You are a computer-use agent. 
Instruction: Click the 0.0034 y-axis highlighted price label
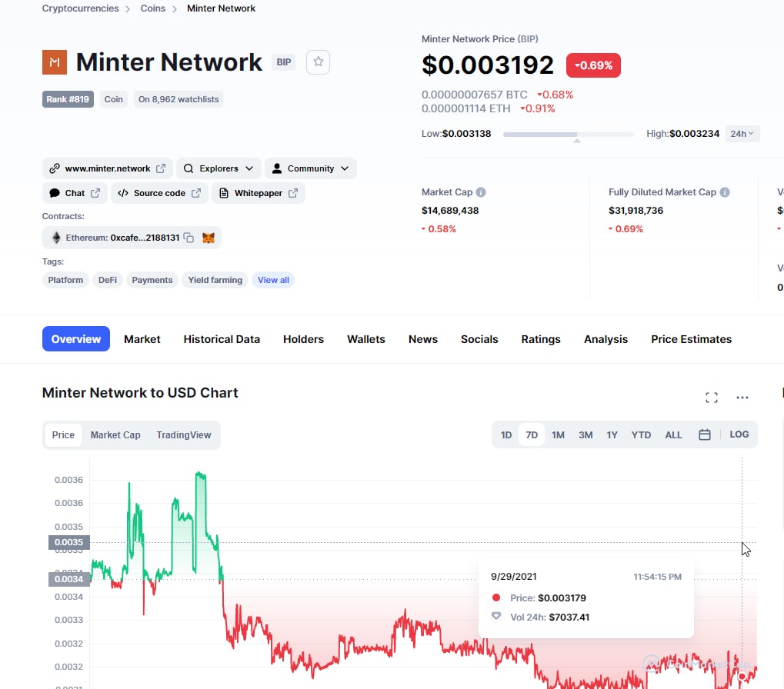point(69,579)
